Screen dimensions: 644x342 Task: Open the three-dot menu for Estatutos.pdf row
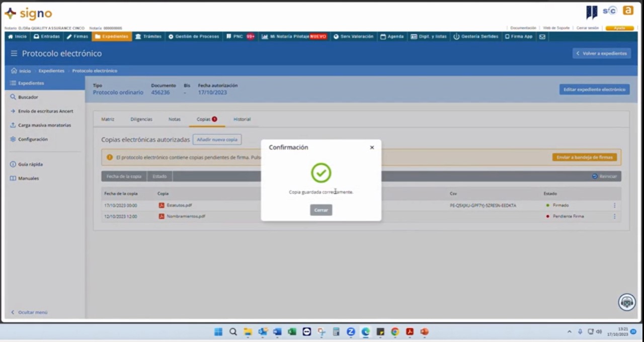pyautogui.click(x=614, y=205)
